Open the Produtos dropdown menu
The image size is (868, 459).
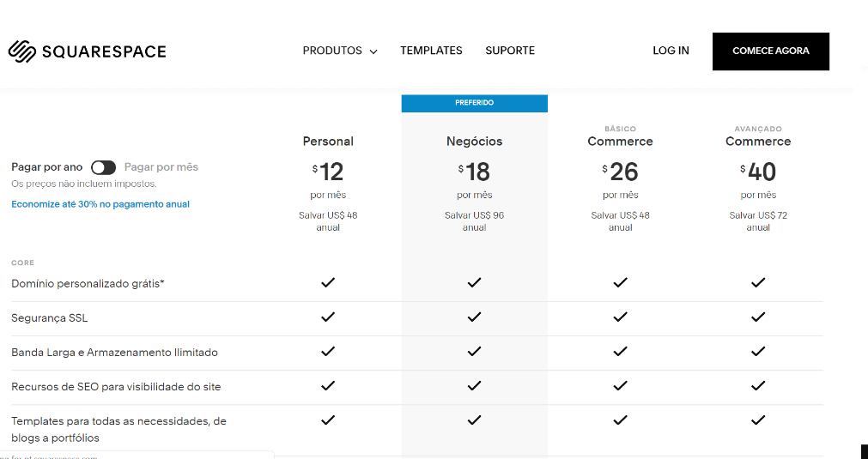tap(340, 51)
